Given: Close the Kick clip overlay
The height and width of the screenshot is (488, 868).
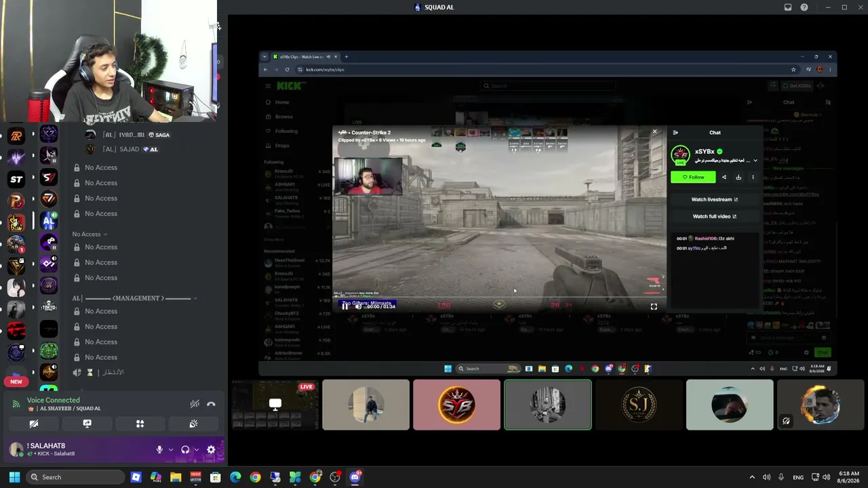Looking at the screenshot, I should pyautogui.click(x=654, y=131).
